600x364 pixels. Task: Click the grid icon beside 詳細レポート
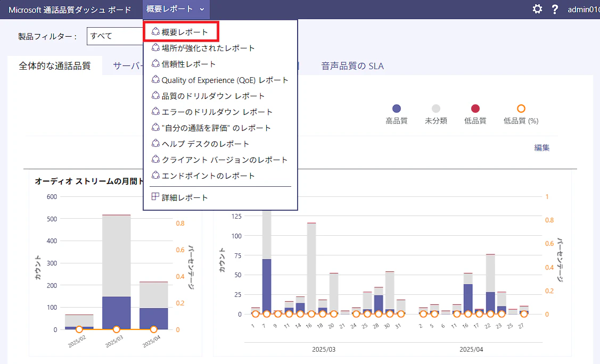pyautogui.click(x=155, y=196)
